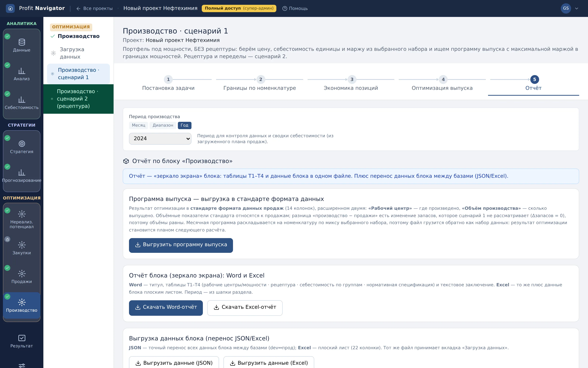Go to step 2 Границы по номенклатуре

click(259, 84)
